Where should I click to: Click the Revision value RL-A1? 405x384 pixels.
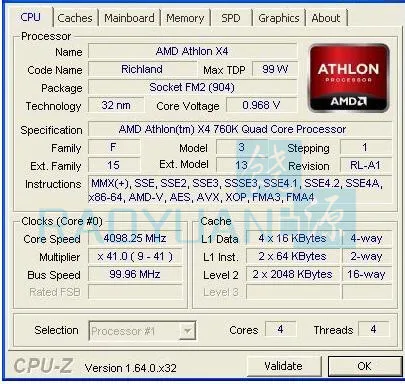click(x=366, y=165)
